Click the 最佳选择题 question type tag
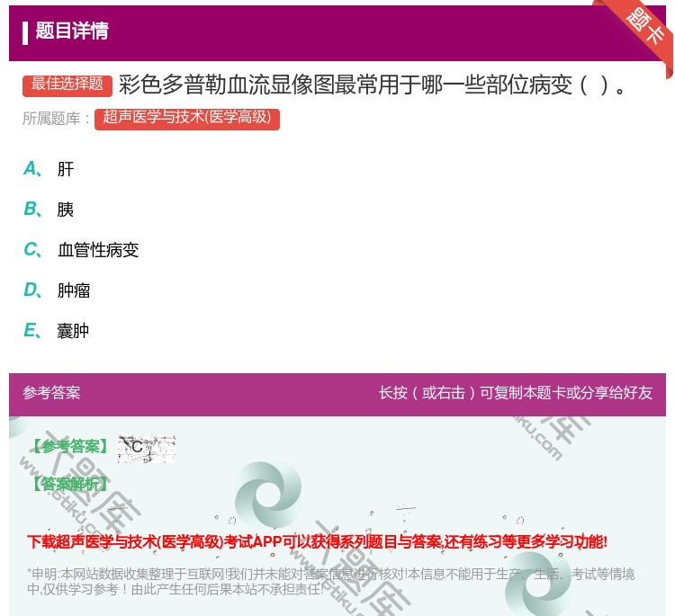This screenshot has height=616, width=675. [x=67, y=85]
